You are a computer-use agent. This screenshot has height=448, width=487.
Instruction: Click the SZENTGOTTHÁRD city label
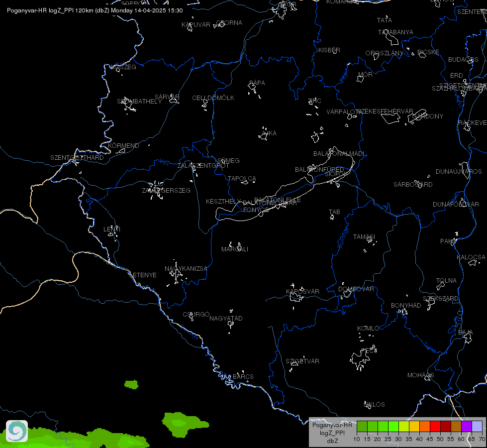tap(77, 157)
